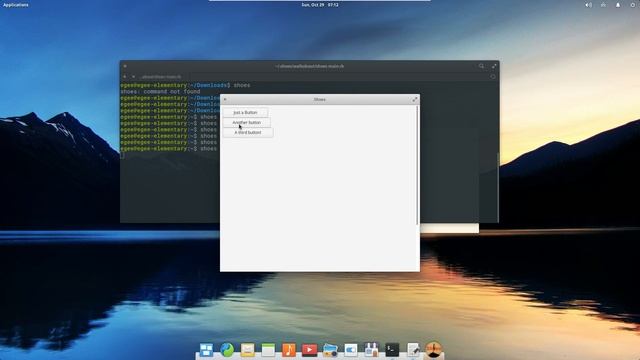Screen dimensions: 640x360
Task: Open the text editor from the dock
Action: point(413,350)
